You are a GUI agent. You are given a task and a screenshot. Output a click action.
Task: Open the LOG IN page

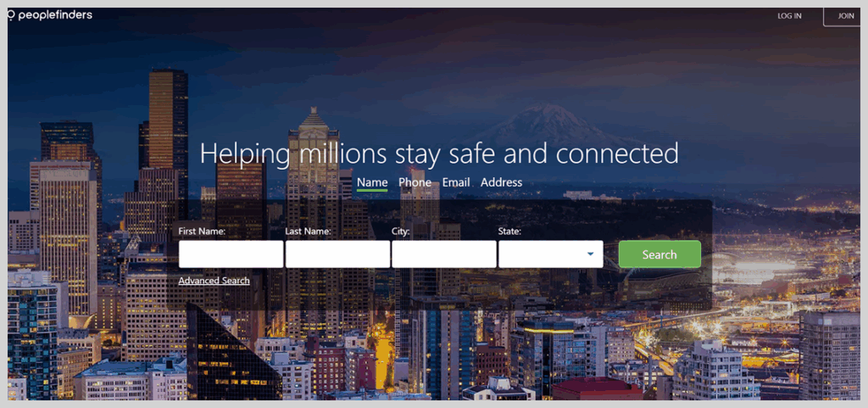tap(789, 15)
